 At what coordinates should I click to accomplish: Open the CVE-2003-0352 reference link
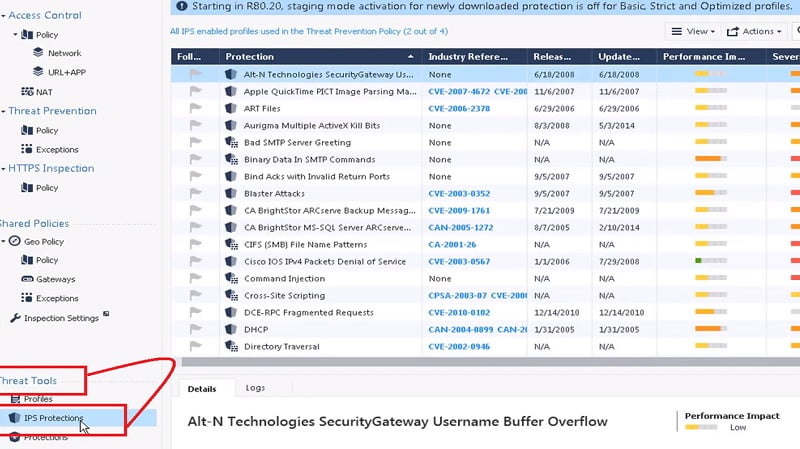pos(459,193)
